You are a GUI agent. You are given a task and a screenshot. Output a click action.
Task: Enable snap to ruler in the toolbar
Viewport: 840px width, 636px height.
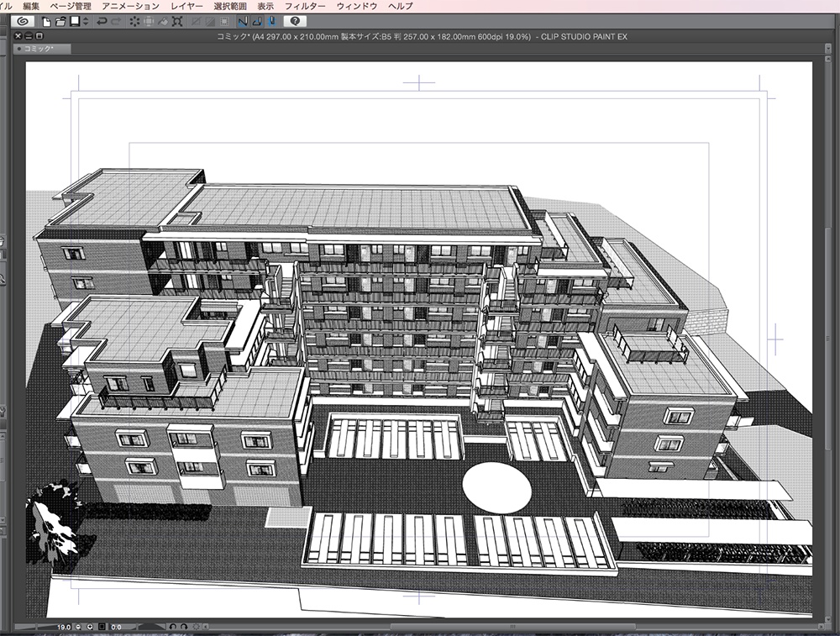coord(244,23)
